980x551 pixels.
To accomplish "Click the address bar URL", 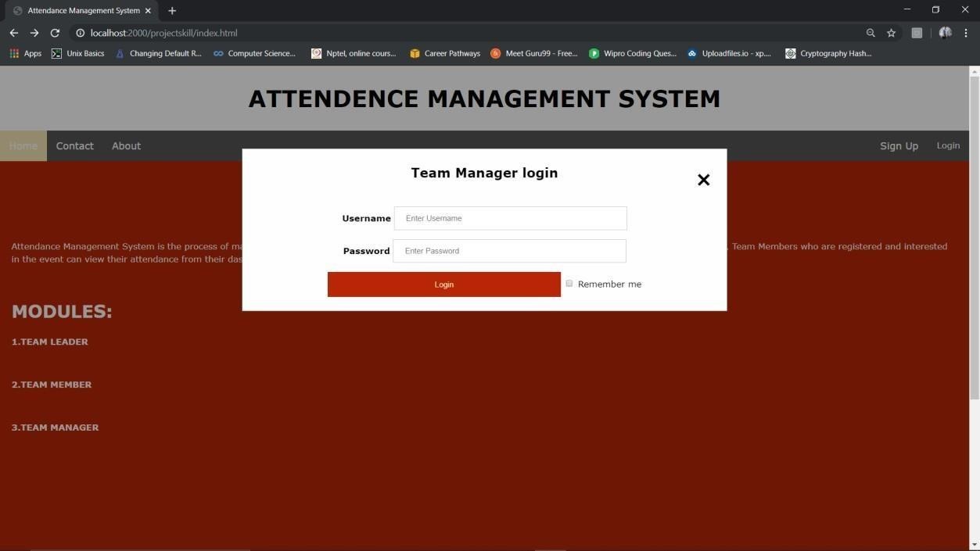I will (x=163, y=33).
